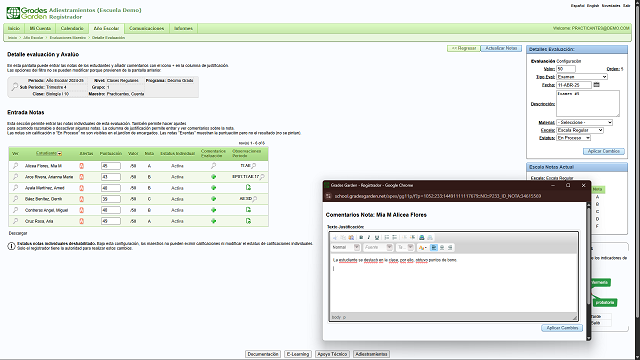Insert numbered list in comment editor

pyautogui.click(x=387, y=237)
